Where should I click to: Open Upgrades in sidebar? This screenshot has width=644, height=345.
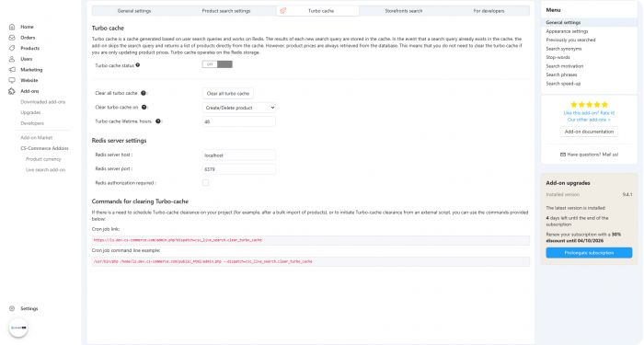click(30, 112)
